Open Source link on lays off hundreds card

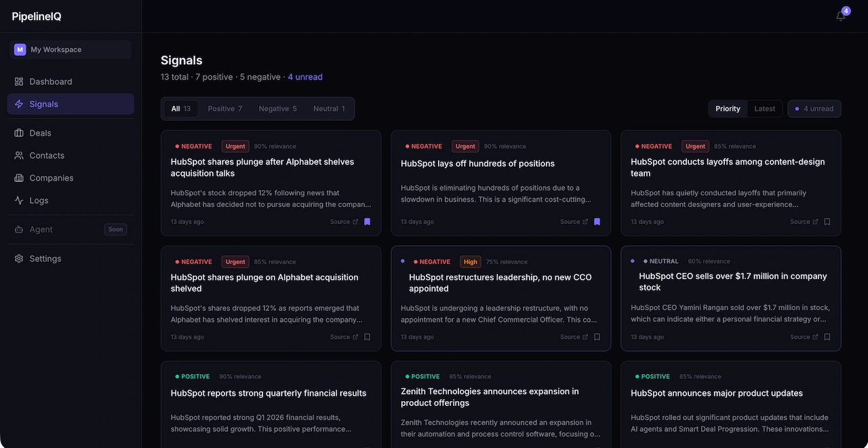[574, 222]
